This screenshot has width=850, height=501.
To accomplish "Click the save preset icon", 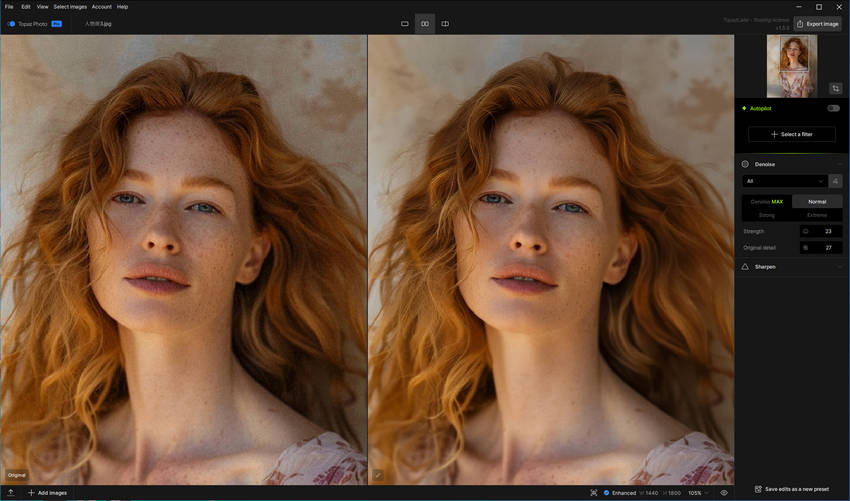I will (x=758, y=489).
